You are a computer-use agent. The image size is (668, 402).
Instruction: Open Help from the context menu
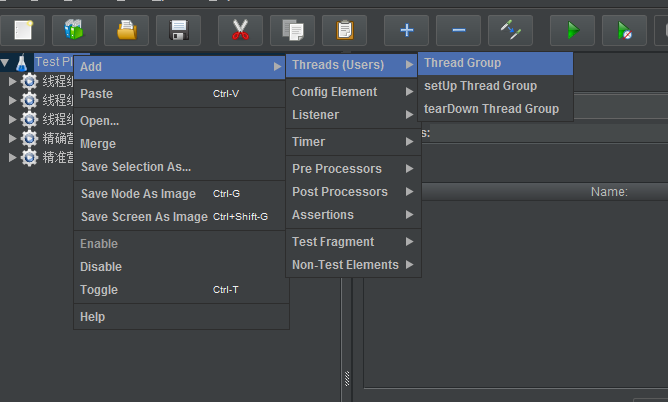(181, 317)
